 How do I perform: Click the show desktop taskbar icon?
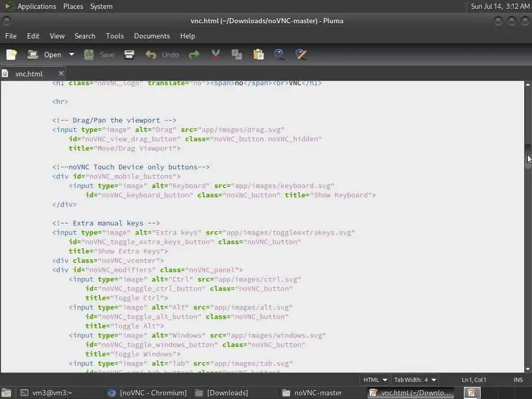pyautogui.click(x=6, y=393)
